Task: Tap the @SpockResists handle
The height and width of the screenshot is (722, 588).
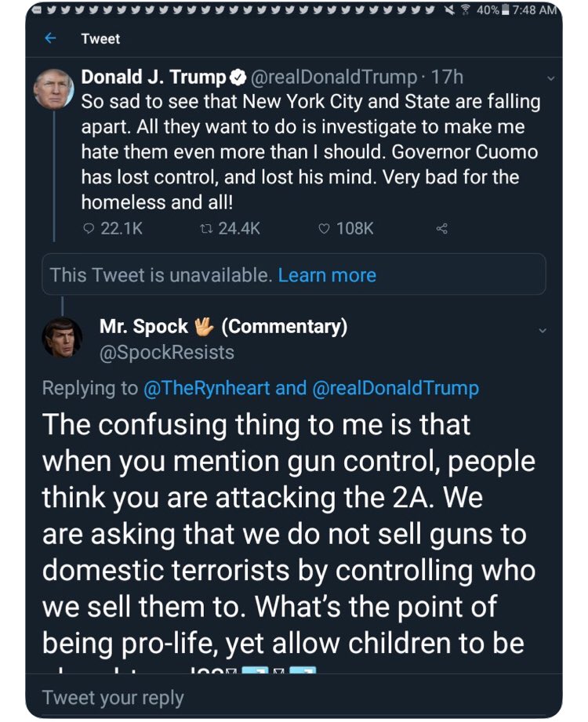Action: pyautogui.click(x=166, y=352)
